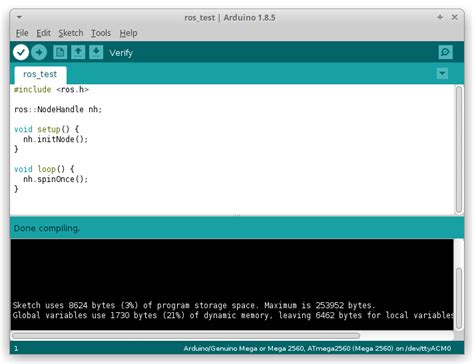This screenshot has width=474, height=364.
Task: Maximize the window with plus button
Action: click(x=440, y=17)
